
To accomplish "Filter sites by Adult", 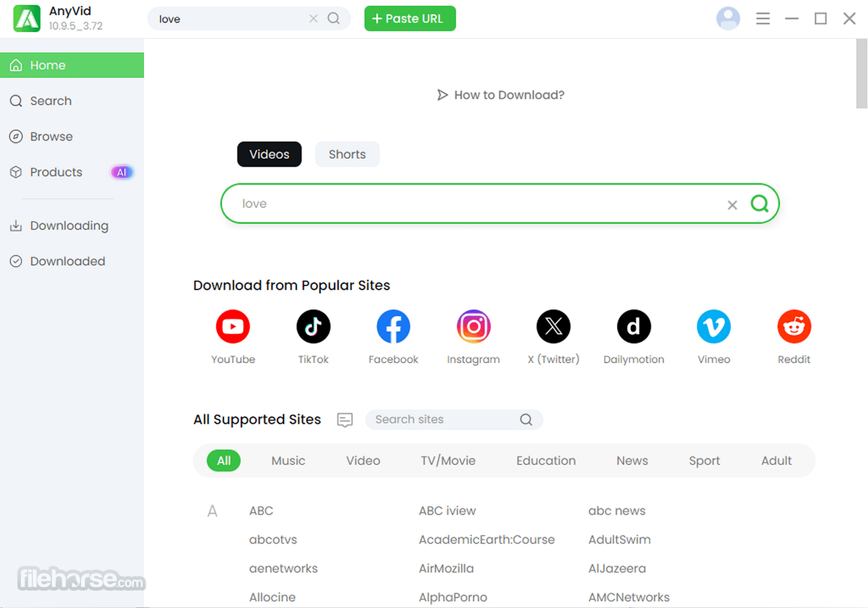I will coord(776,460).
